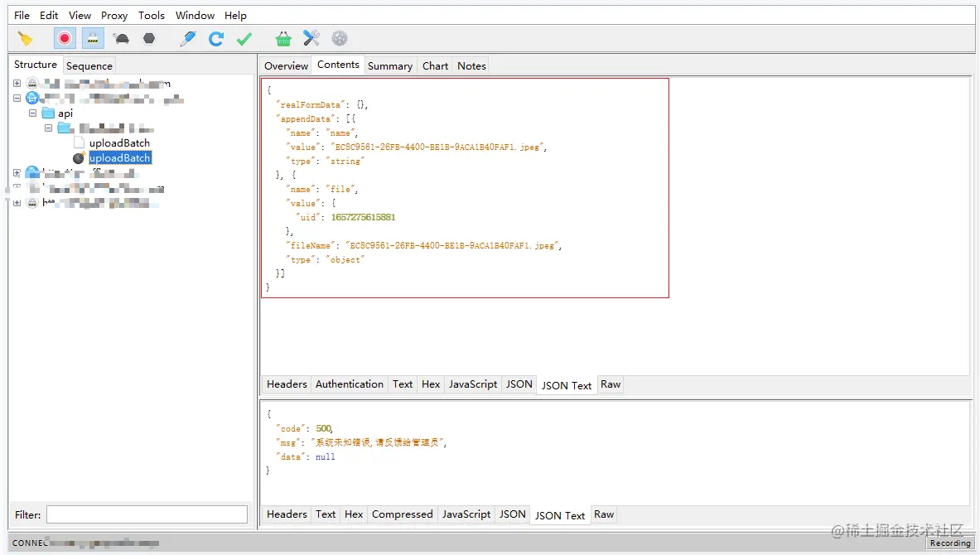
Task: Open request Text tab
Action: tap(403, 384)
